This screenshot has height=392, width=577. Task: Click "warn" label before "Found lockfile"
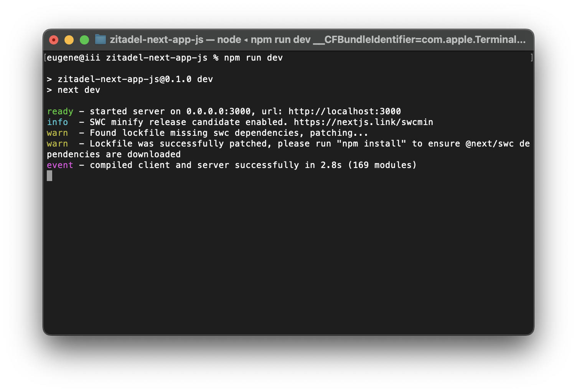57,133
